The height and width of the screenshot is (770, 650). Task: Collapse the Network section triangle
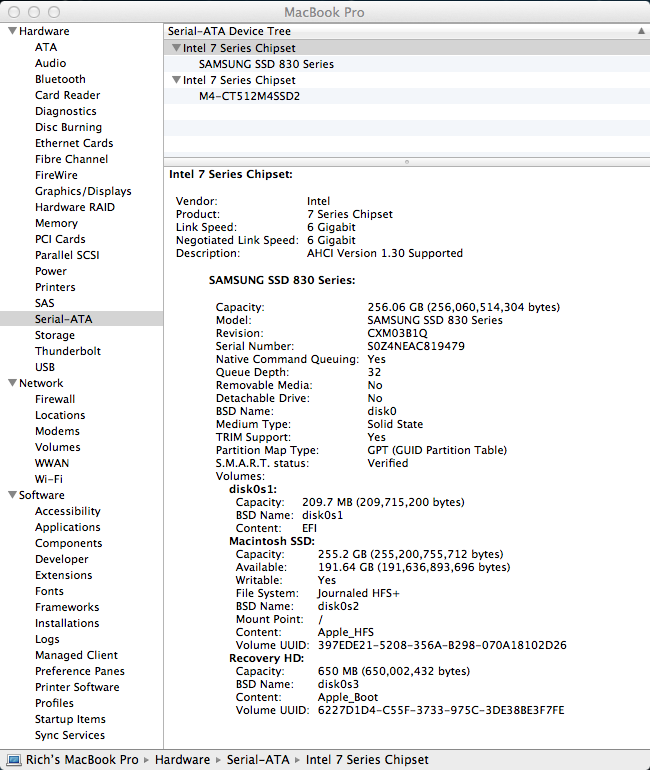pos(13,383)
